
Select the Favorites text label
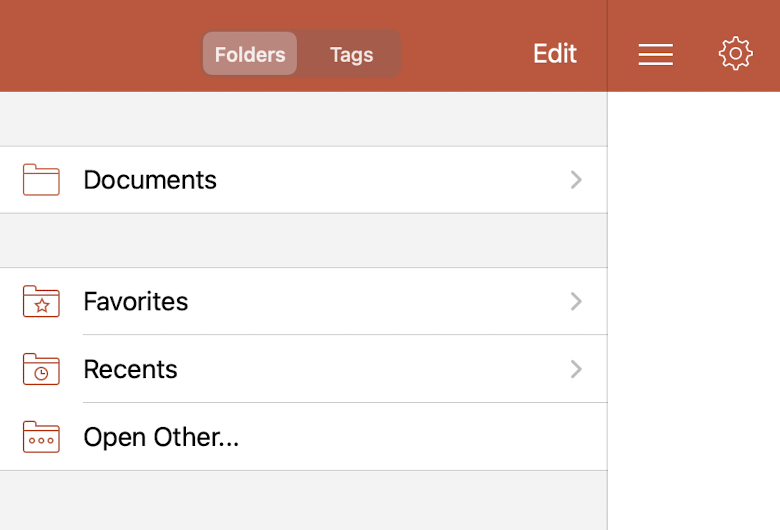(136, 301)
